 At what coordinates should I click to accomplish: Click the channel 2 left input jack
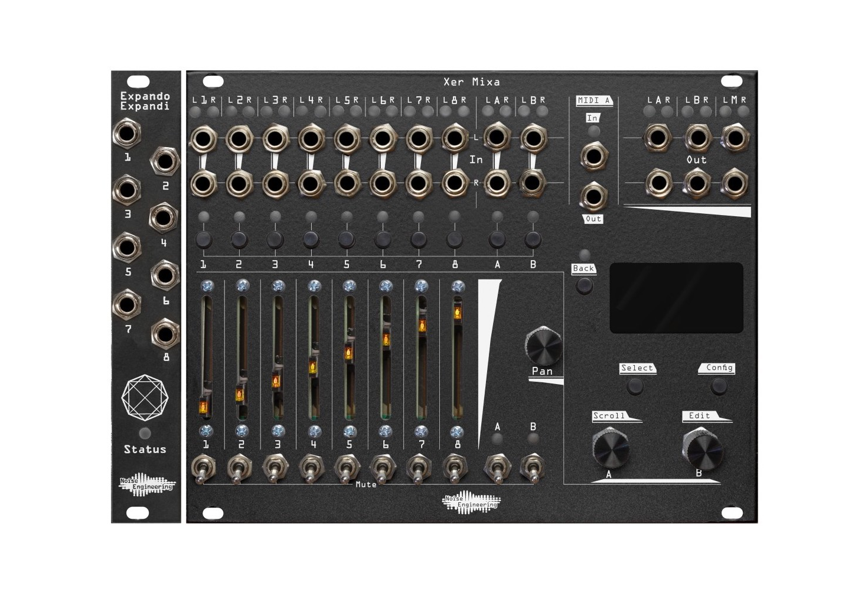point(239,140)
